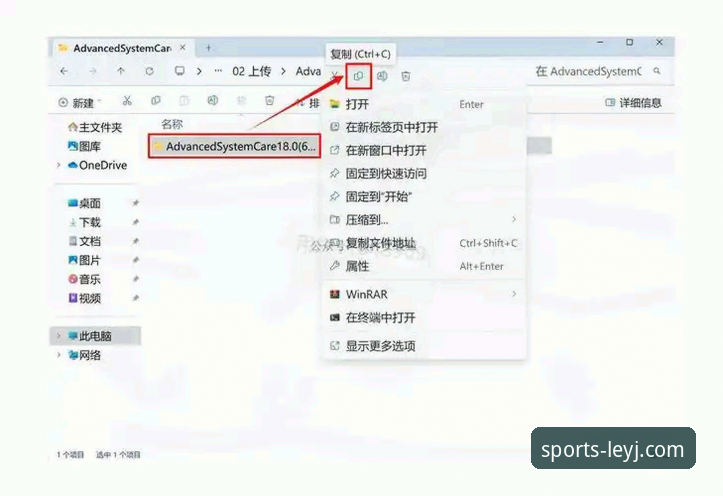Select 固定到快速访问

[x=424, y=174]
